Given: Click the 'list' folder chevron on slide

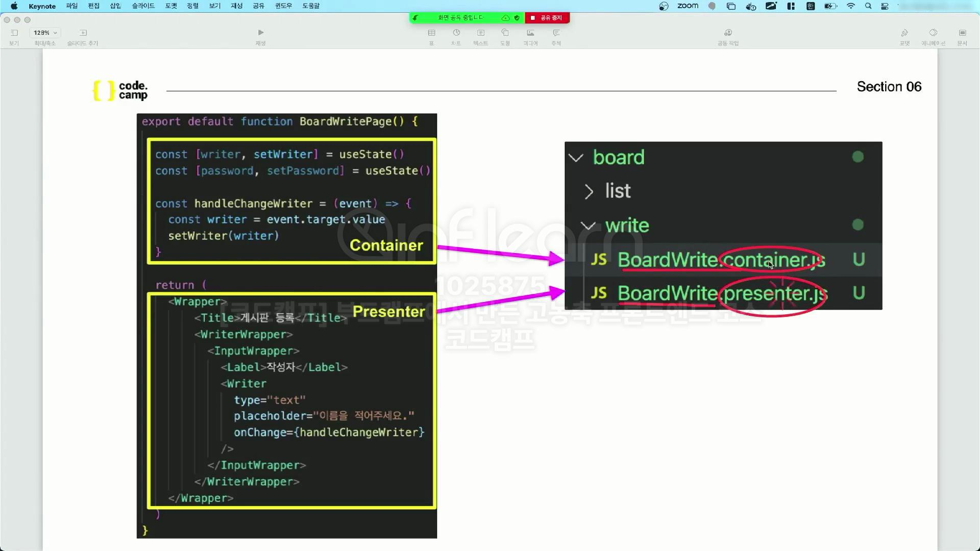Looking at the screenshot, I should pos(589,192).
